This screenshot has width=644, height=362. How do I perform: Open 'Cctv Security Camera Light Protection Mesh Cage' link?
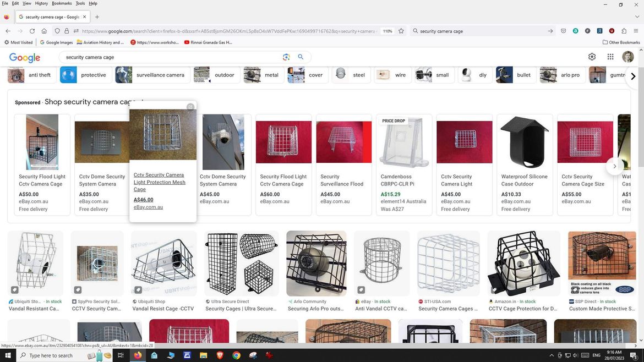[160, 182]
